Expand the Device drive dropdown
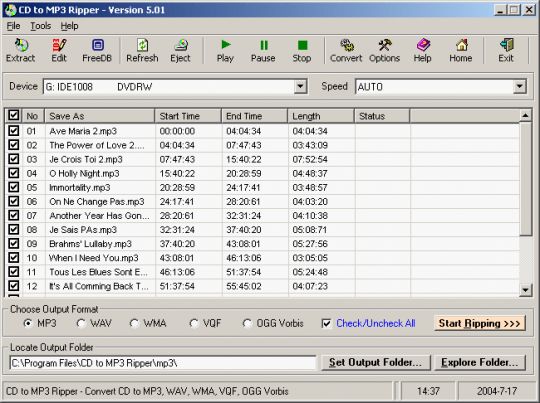Image resolution: width=540 pixels, height=403 pixels. [x=300, y=86]
